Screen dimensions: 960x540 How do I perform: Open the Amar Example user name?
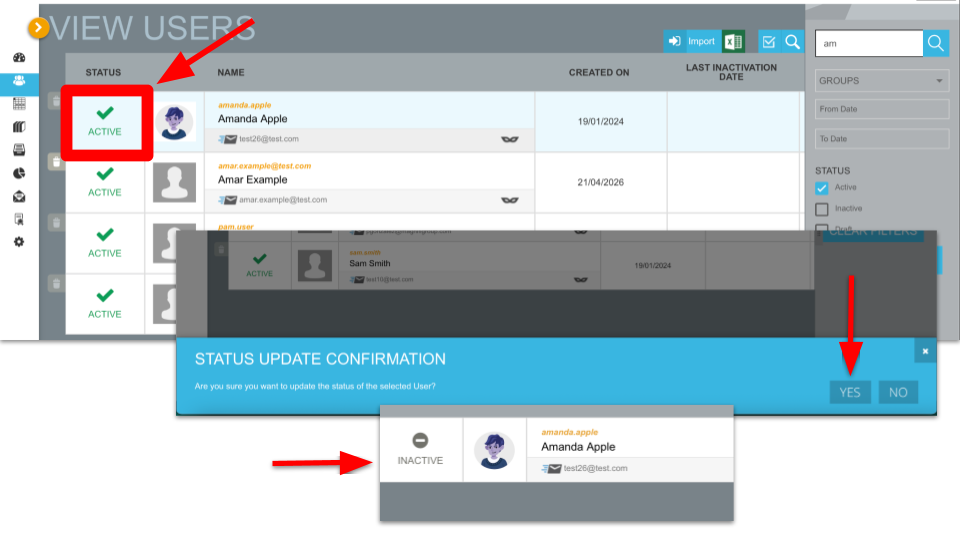(x=252, y=179)
